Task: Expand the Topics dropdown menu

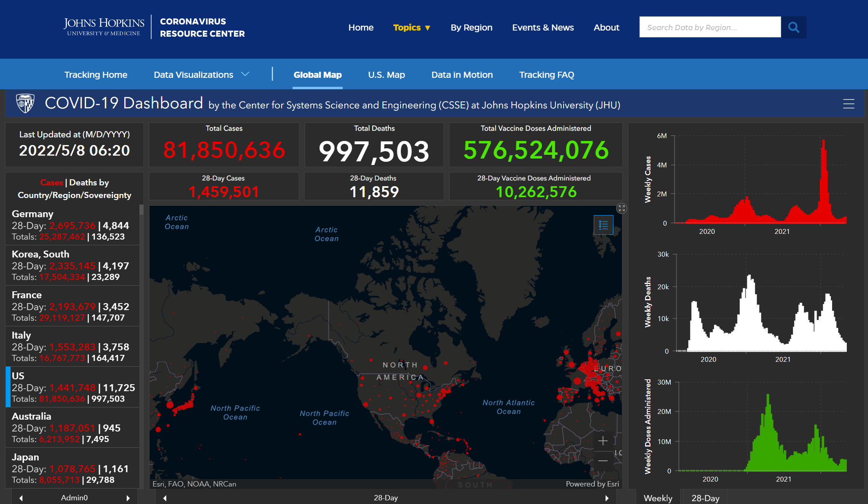Action: coord(411,28)
